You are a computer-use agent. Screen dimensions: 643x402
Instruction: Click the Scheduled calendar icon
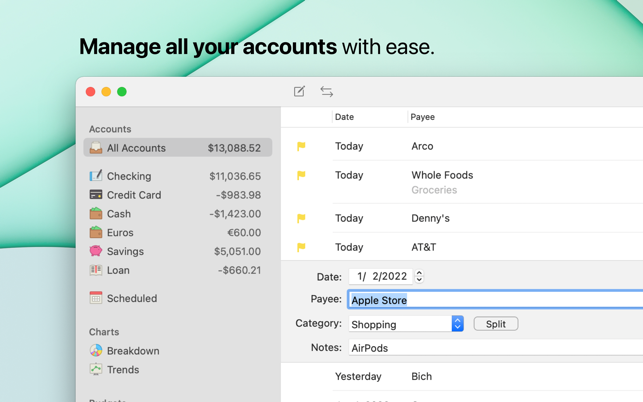coord(96,298)
